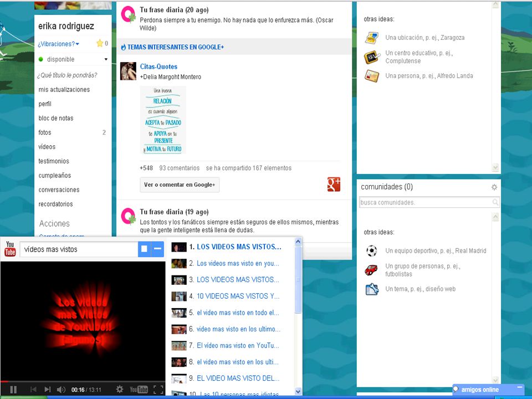
Task: Click the YouTube logo in player controls
Action: tap(139, 390)
